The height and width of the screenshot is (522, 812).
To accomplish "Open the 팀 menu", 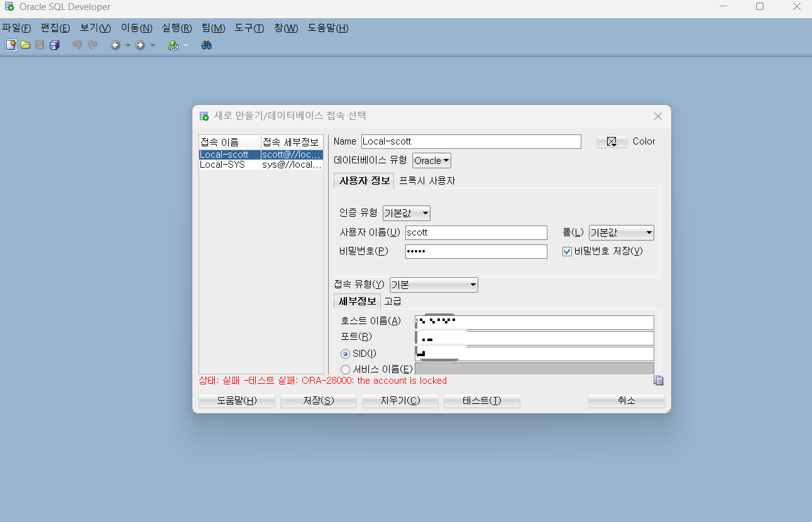I will (214, 28).
